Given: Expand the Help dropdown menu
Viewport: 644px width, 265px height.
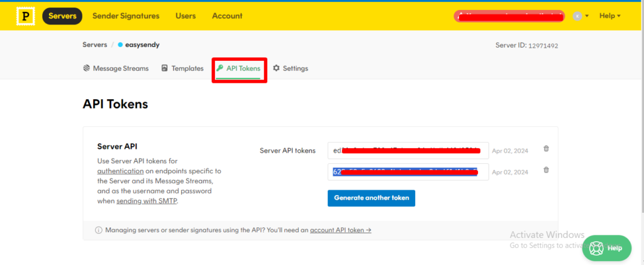Looking at the screenshot, I should (x=610, y=16).
